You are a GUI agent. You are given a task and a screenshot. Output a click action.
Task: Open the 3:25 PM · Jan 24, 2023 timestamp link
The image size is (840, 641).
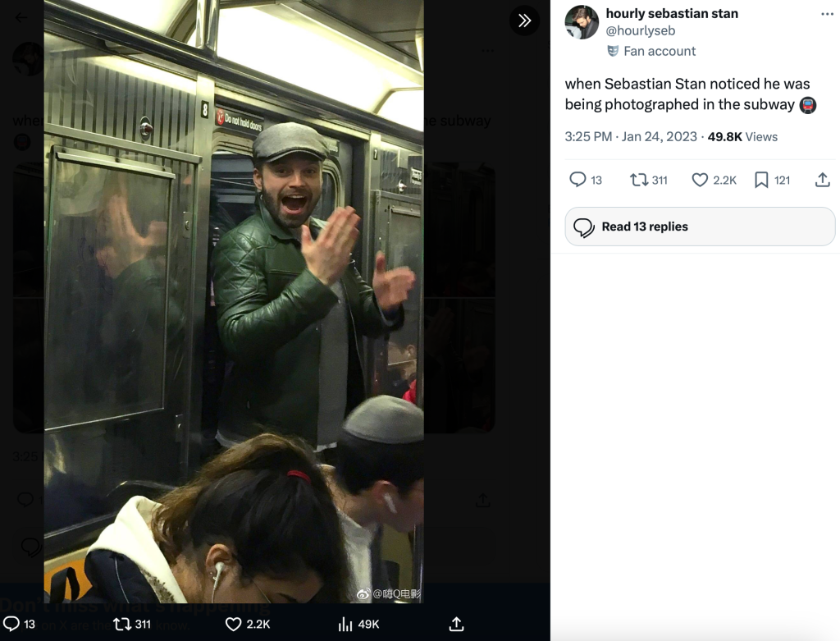[x=631, y=136]
